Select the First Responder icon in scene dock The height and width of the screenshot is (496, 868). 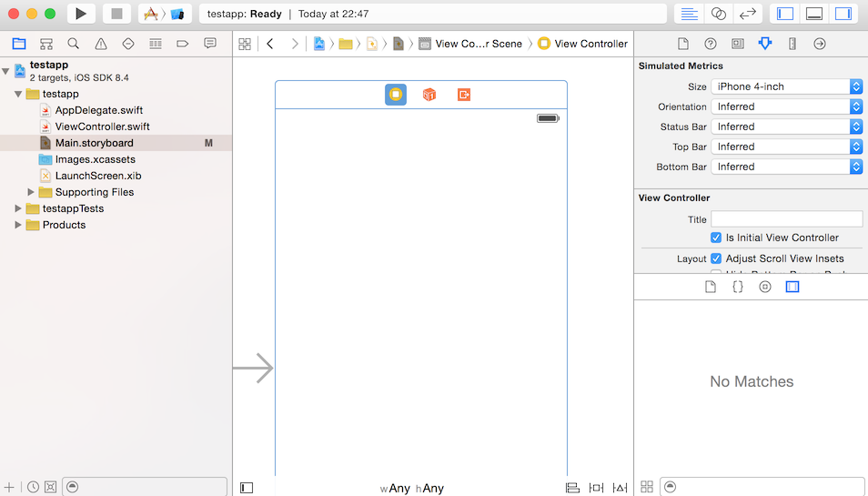pos(429,95)
